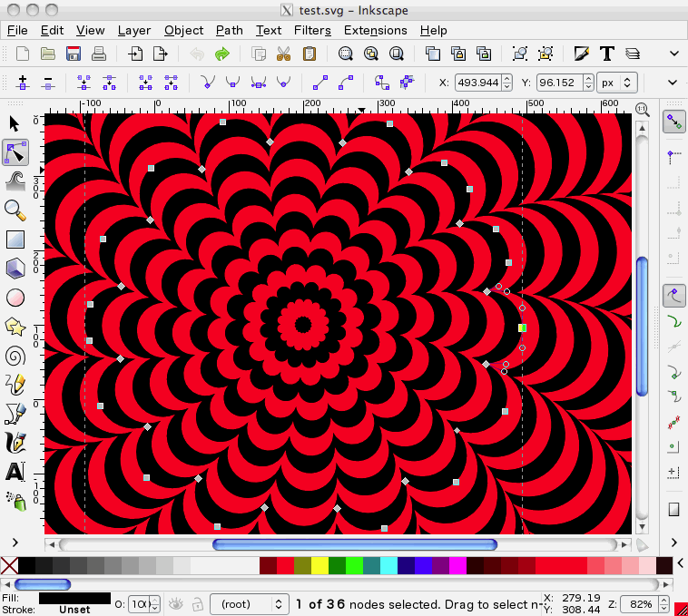The image size is (688, 616).
Task: Click the New document icon
Action: pos(23,54)
